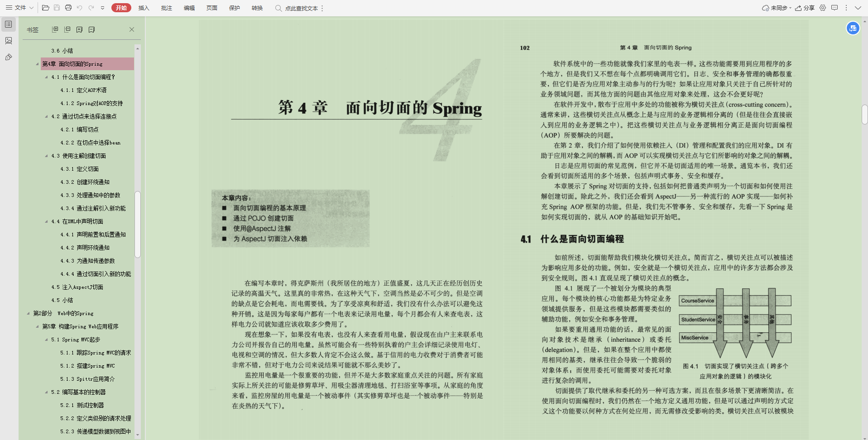Open the settings gear icon
868x440 pixels.
coord(823,8)
